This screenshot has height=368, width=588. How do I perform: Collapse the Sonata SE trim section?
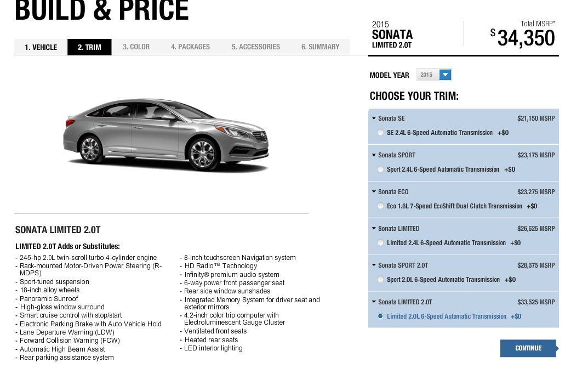(374, 118)
